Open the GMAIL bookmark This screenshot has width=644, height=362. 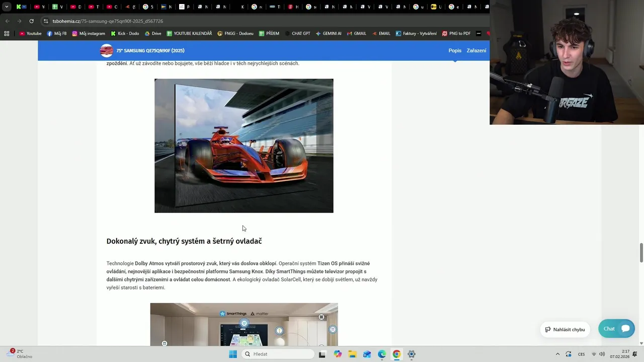point(356,34)
